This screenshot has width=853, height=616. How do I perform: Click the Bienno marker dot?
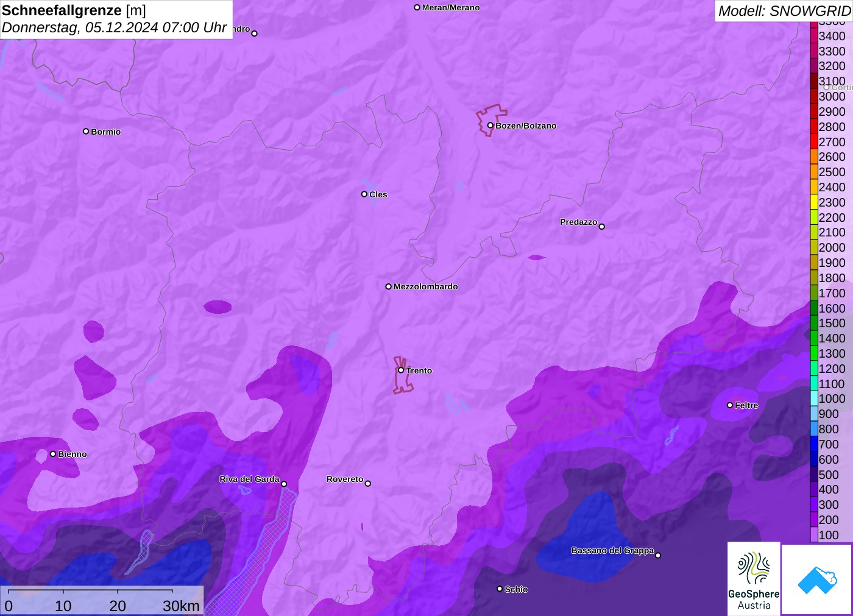click(x=53, y=454)
